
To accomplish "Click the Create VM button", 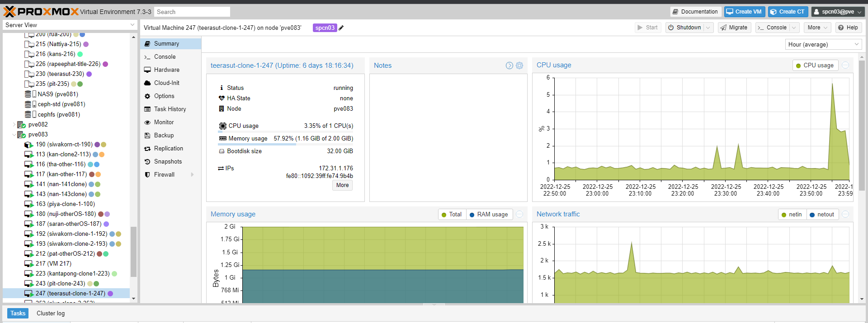I will pos(744,12).
